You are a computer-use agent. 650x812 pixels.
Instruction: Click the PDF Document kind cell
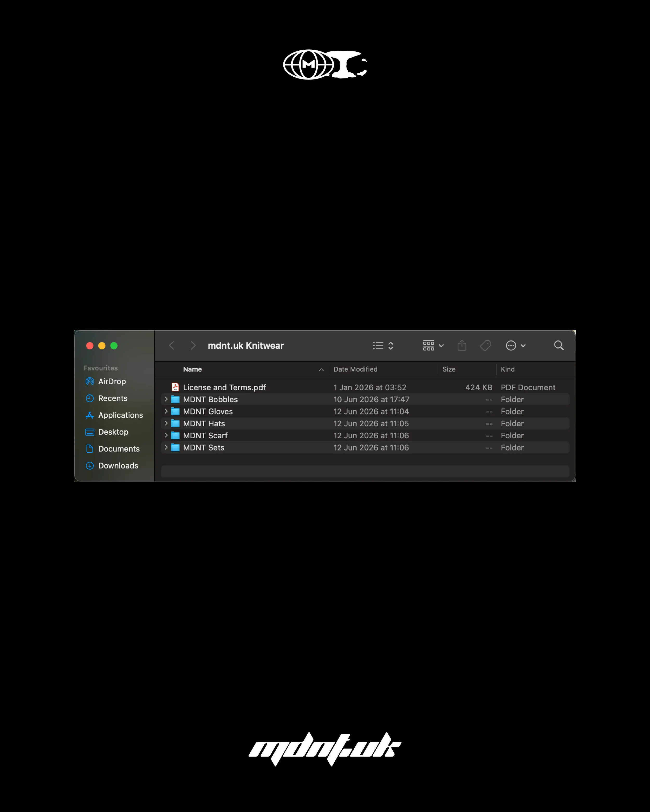pyautogui.click(x=528, y=387)
